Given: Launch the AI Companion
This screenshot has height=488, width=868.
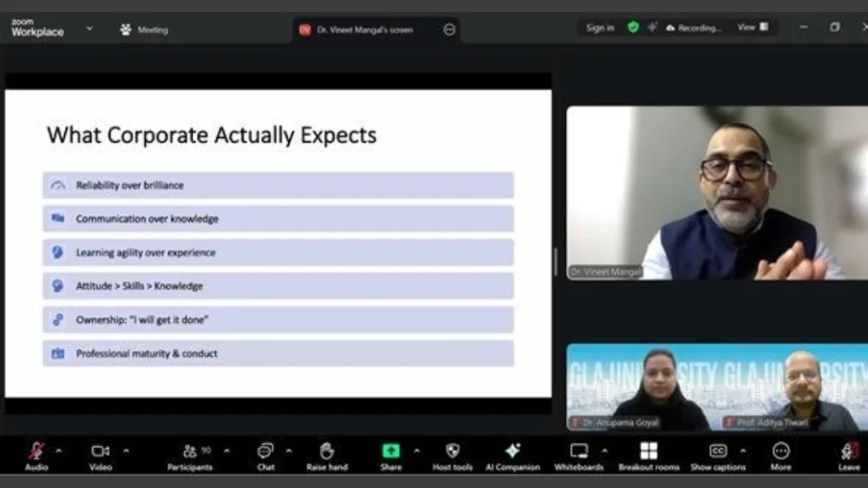Looking at the screenshot, I should click(512, 452).
